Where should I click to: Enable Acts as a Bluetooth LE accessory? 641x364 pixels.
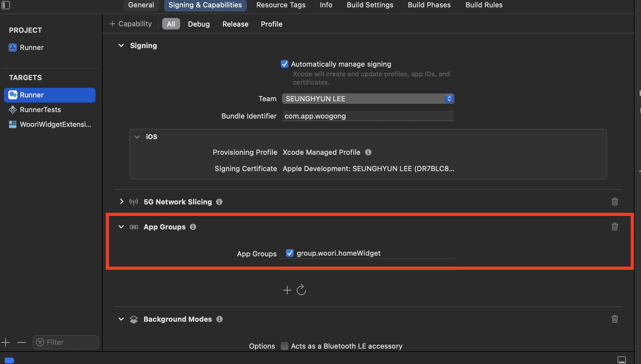coord(284,346)
